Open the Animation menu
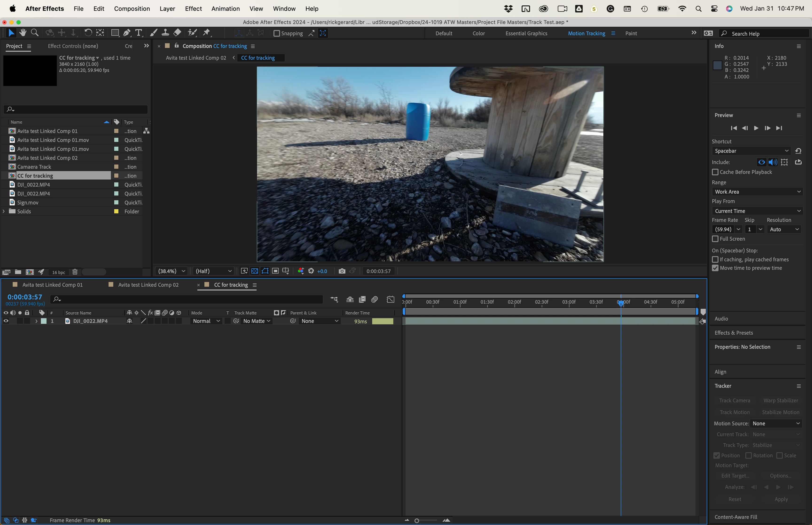Screen dimensions: 812x525 click(x=225, y=8)
